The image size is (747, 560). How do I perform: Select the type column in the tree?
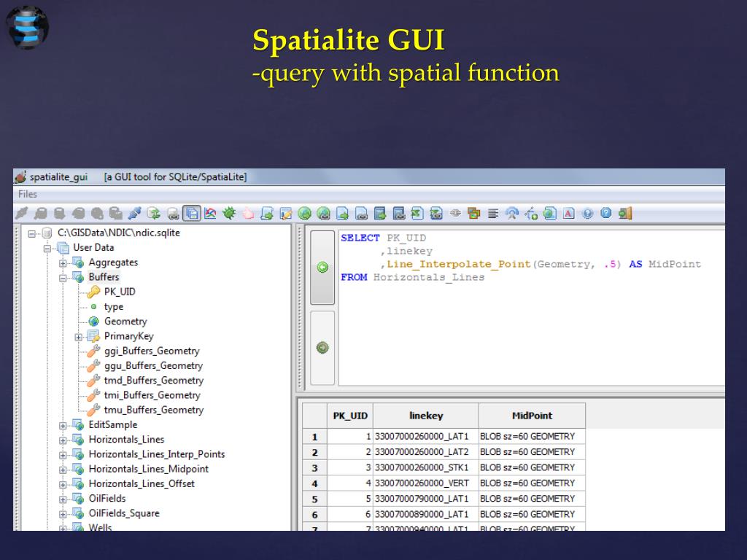pyautogui.click(x=113, y=307)
